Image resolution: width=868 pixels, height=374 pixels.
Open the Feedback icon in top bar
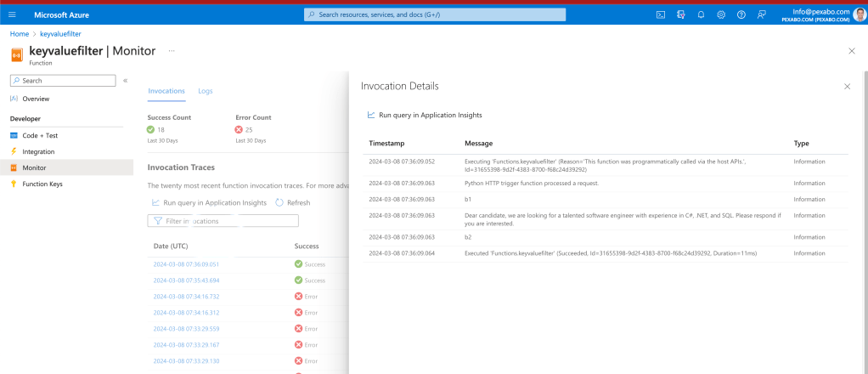(x=762, y=15)
